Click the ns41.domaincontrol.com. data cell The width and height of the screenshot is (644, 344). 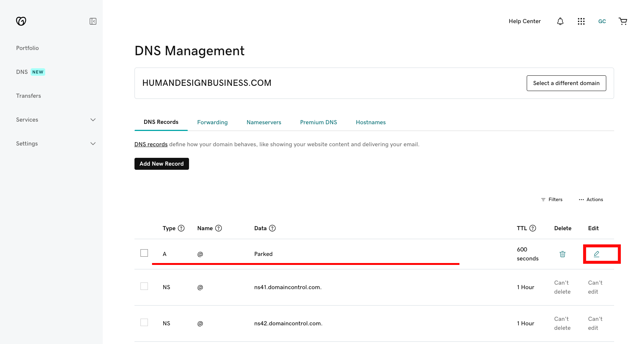(x=288, y=287)
